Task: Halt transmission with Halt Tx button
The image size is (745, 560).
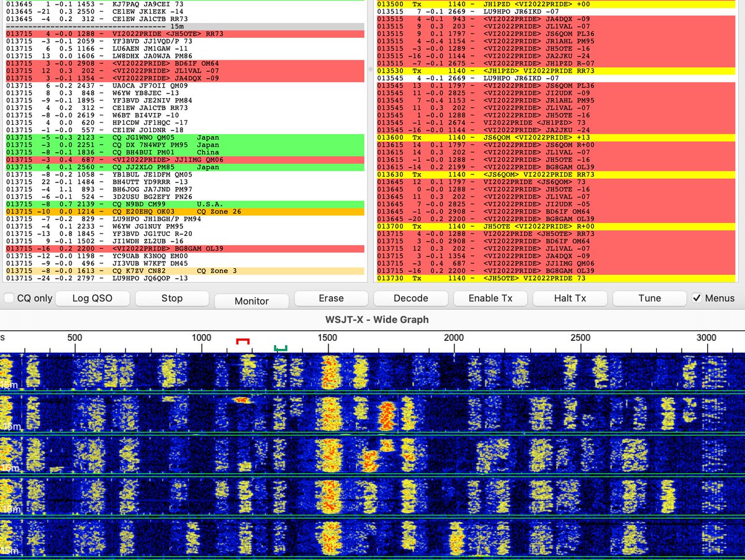Action: 570,298
